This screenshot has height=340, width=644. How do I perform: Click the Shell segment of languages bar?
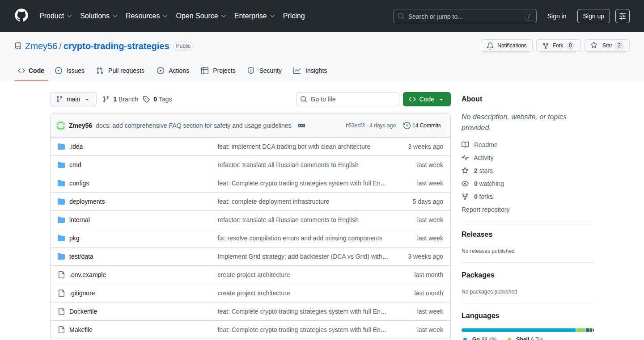click(580, 330)
